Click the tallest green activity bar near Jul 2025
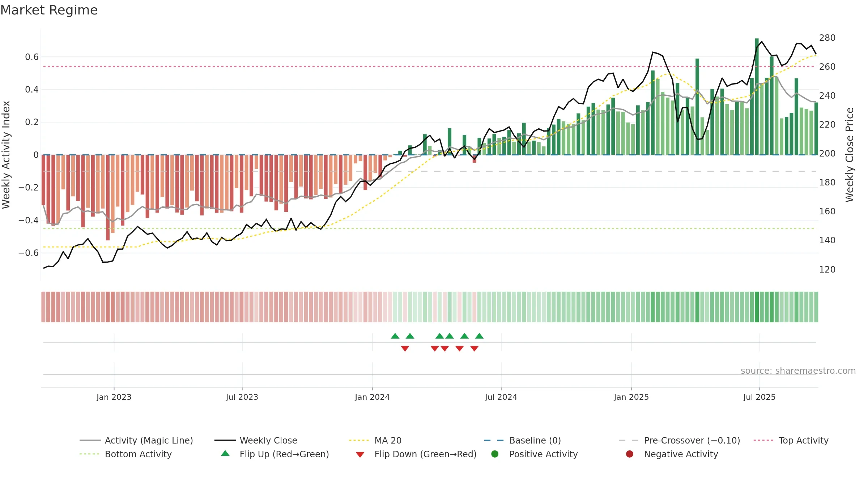 757,97
